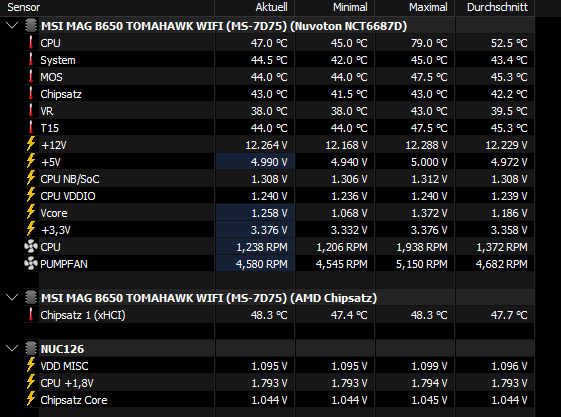Collapse the AMD Chipsatz sensor group
561x417 pixels.
(12, 298)
